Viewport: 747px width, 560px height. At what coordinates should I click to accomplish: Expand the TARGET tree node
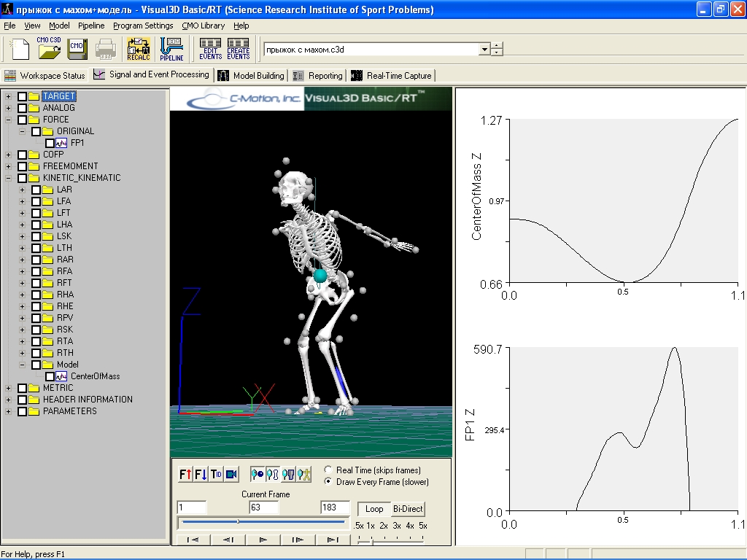(x=8, y=96)
